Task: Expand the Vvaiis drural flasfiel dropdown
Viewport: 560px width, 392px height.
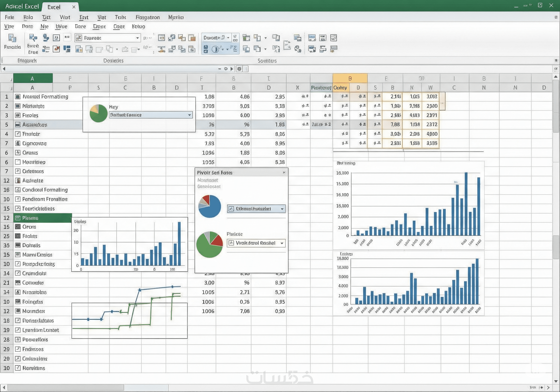Action: [x=282, y=243]
